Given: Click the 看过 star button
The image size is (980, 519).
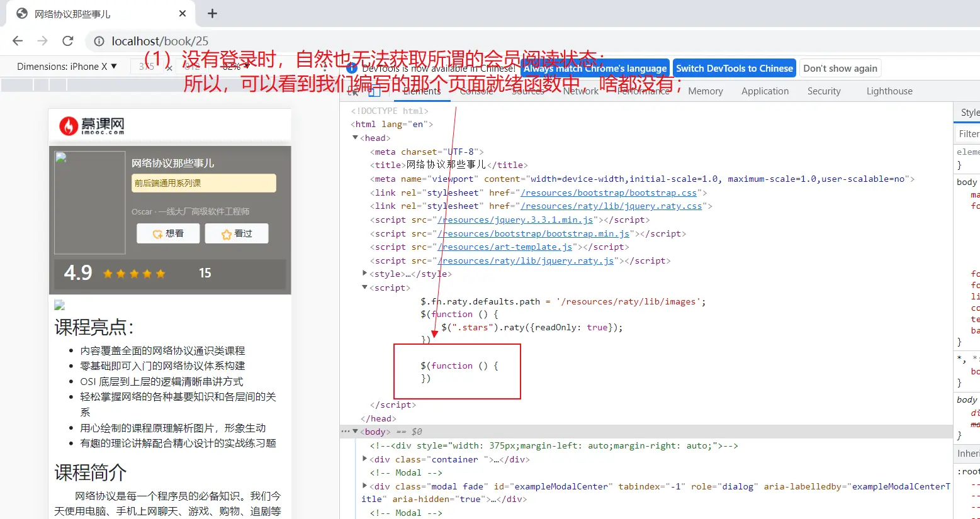Looking at the screenshot, I should (237, 233).
